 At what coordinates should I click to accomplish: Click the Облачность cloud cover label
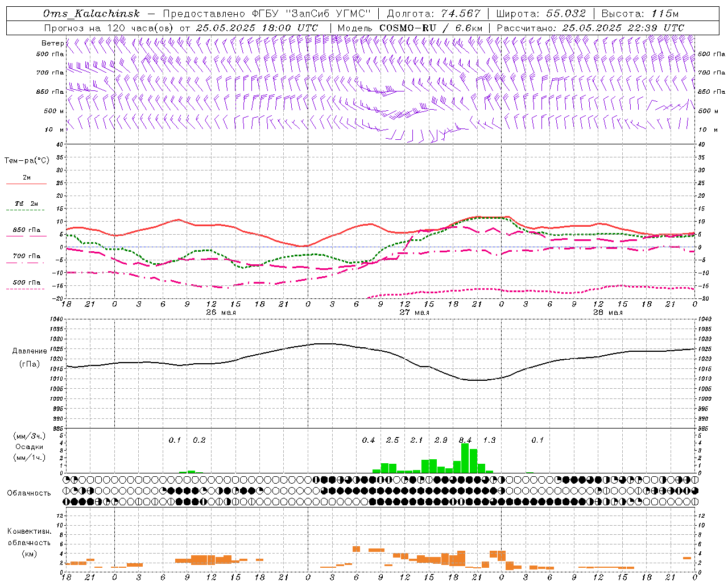pyautogui.click(x=29, y=493)
